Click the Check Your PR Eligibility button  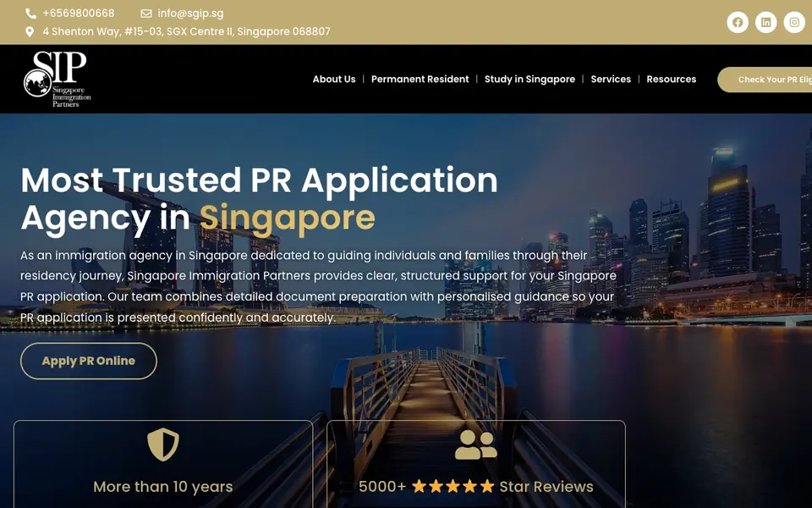point(765,80)
